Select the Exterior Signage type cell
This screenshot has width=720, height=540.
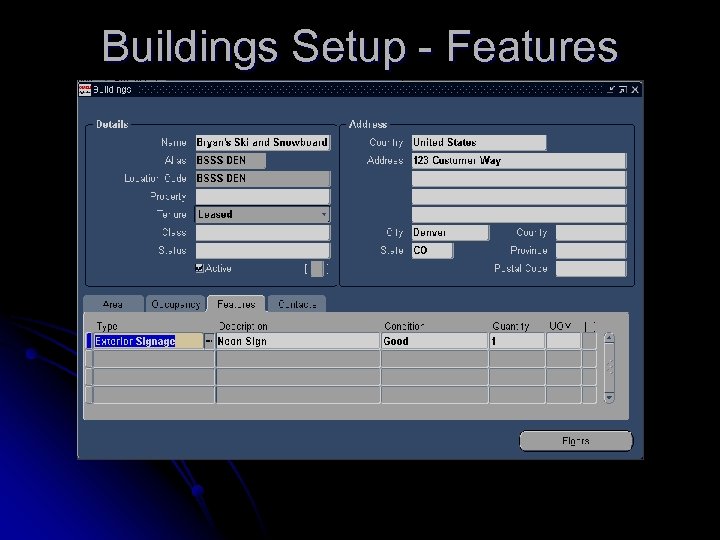coord(148,341)
